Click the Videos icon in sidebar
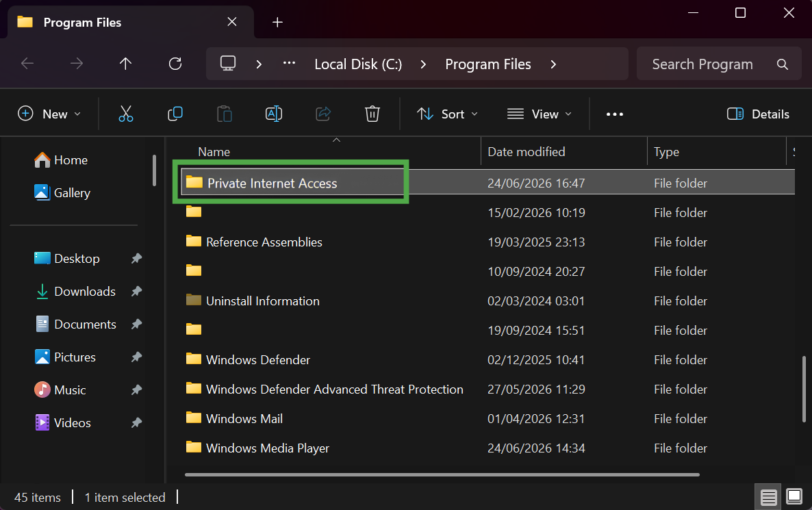Screen dimensions: 812x510 42,422
